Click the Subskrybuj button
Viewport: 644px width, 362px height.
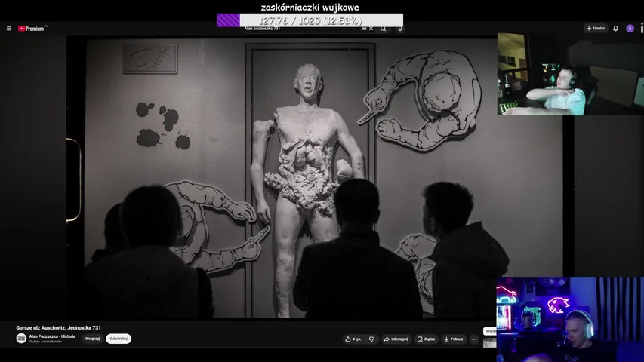[x=119, y=339]
